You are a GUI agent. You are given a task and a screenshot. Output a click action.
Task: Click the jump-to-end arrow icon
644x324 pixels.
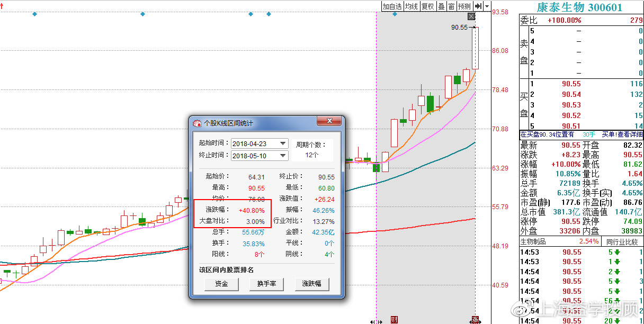[478, 6]
